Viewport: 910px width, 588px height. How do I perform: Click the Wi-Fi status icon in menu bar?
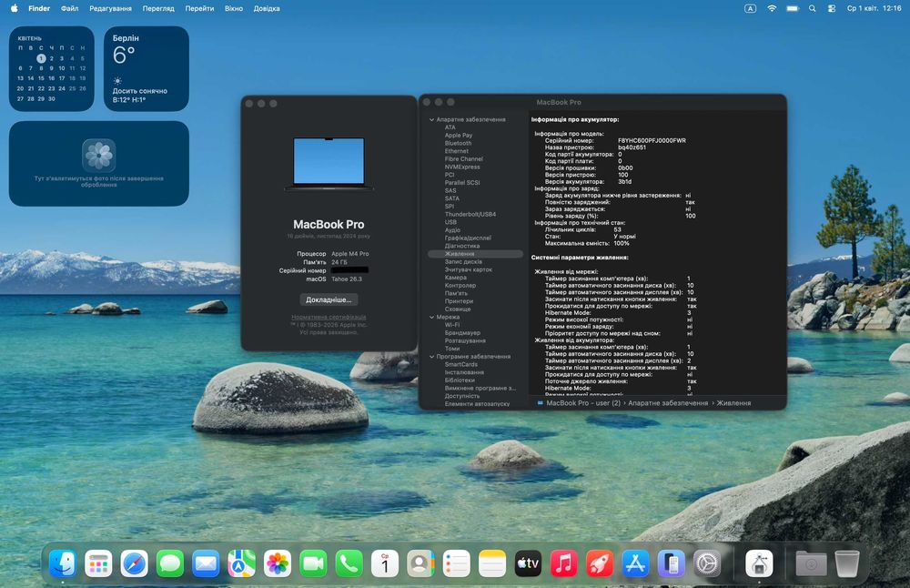[x=772, y=8]
